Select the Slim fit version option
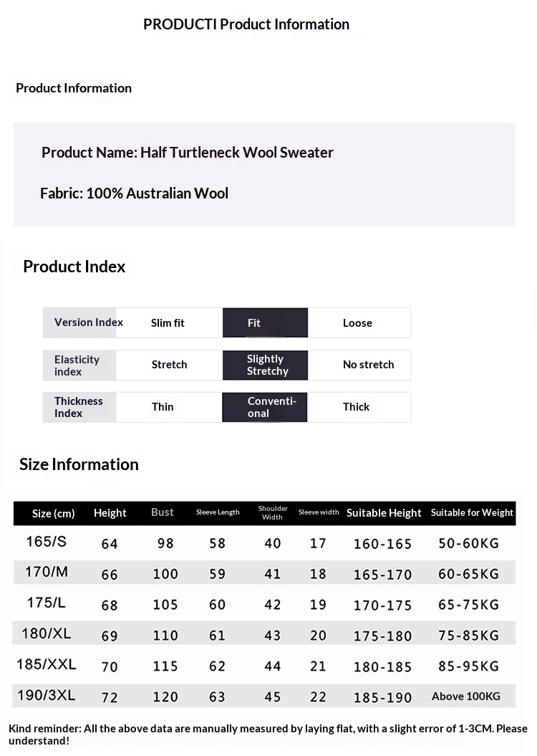Screen dimensions: 537x756 point(168,323)
